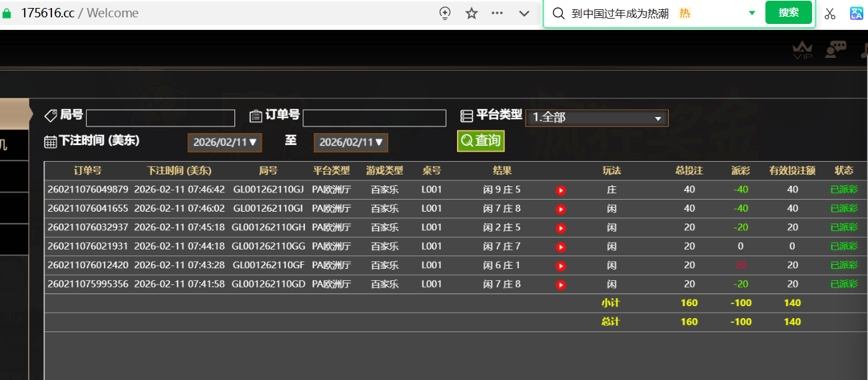The height and width of the screenshot is (380, 868).
Task: Click the 订单号 input field
Action: coord(374,118)
